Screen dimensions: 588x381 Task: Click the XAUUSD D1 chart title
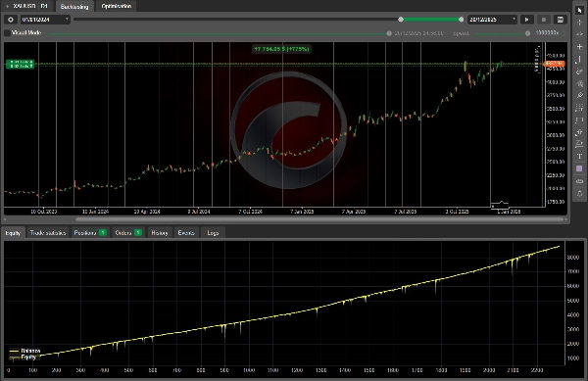[x=30, y=6]
